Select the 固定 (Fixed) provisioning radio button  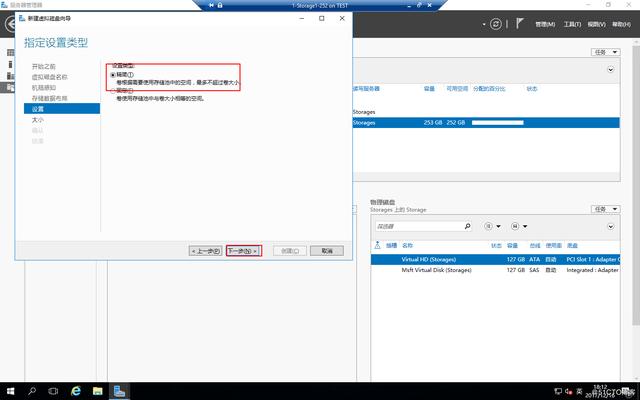click(x=113, y=91)
